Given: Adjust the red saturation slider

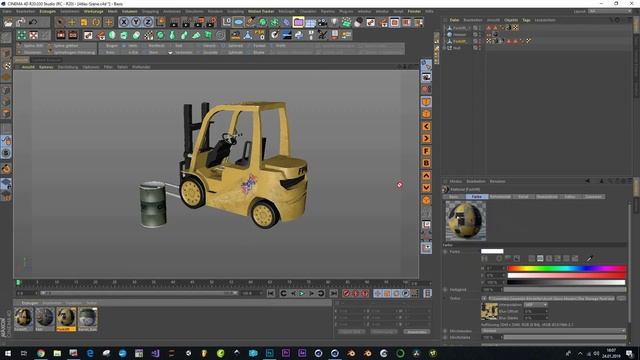Looking at the screenshot, I should coord(566,276).
